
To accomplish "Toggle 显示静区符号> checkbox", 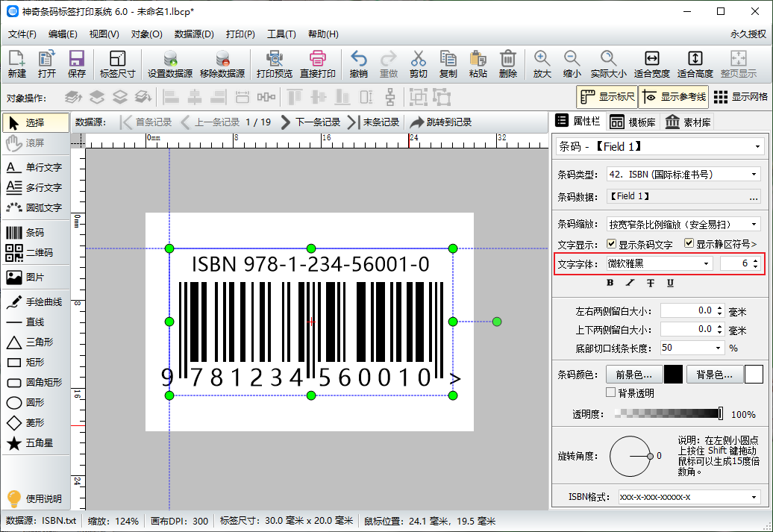I will [689, 243].
